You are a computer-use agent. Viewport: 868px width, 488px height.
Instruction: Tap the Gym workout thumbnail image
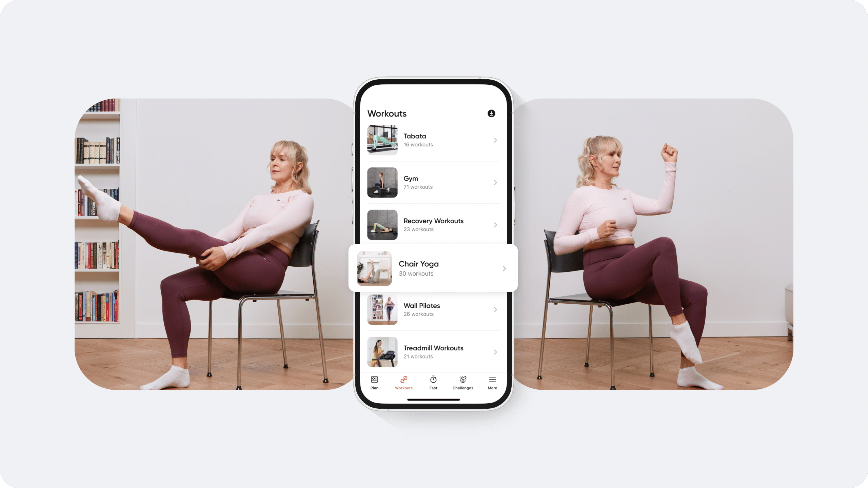pos(381,182)
